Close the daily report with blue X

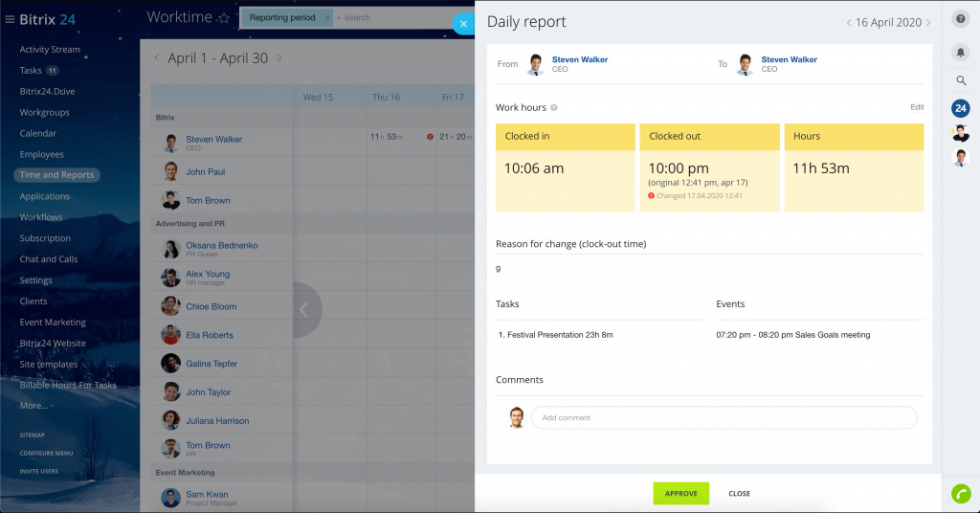pos(463,24)
